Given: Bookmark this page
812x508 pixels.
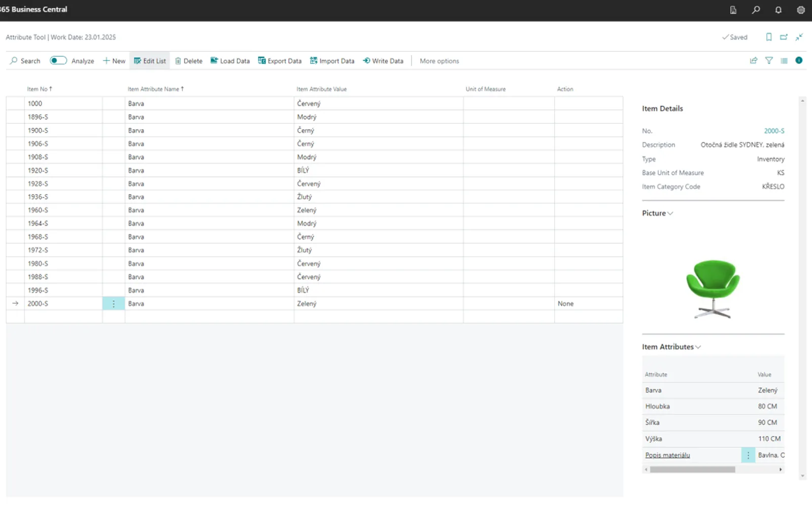Looking at the screenshot, I should 769,37.
